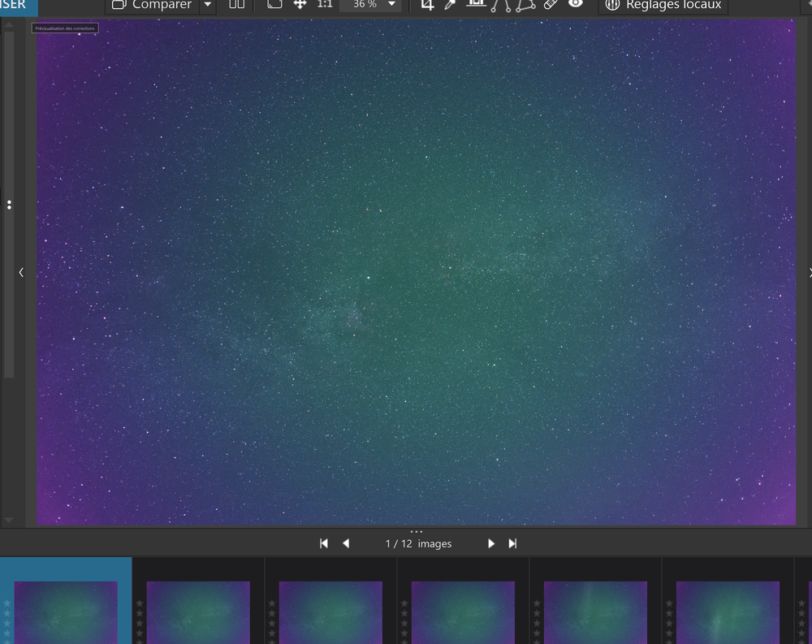Select the Crop tool

[x=427, y=5]
